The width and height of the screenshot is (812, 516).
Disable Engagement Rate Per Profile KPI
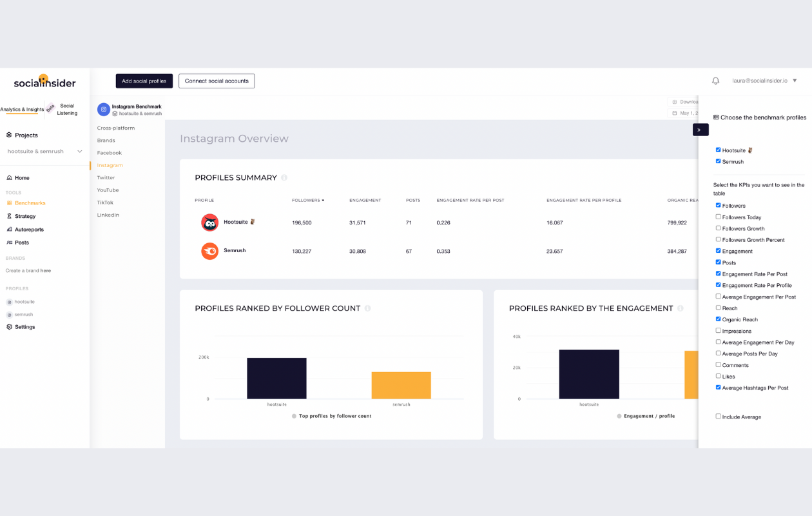tap(719, 284)
